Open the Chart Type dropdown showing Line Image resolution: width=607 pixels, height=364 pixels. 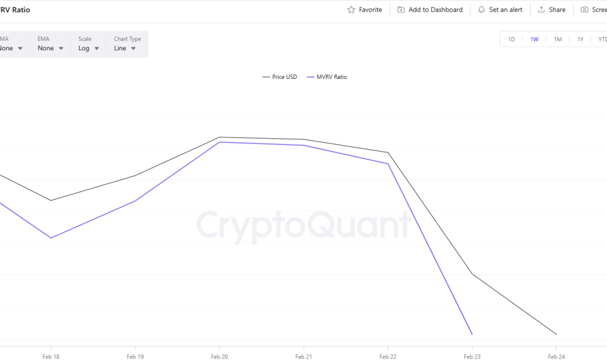pos(127,48)
